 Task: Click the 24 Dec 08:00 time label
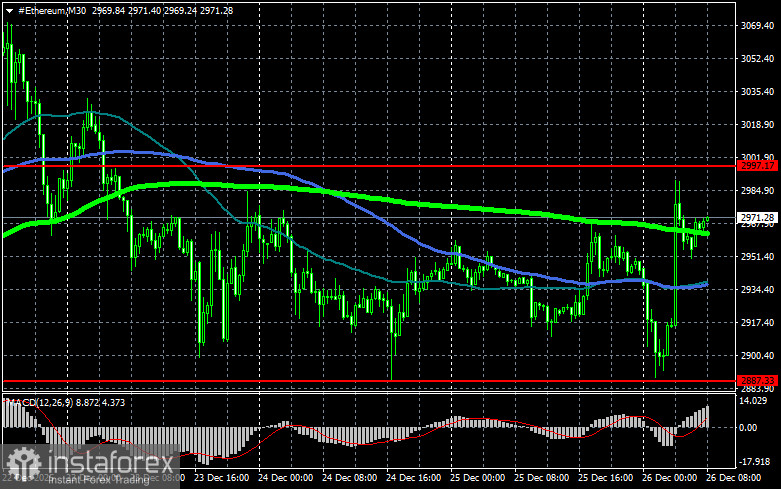click(350, 478)
